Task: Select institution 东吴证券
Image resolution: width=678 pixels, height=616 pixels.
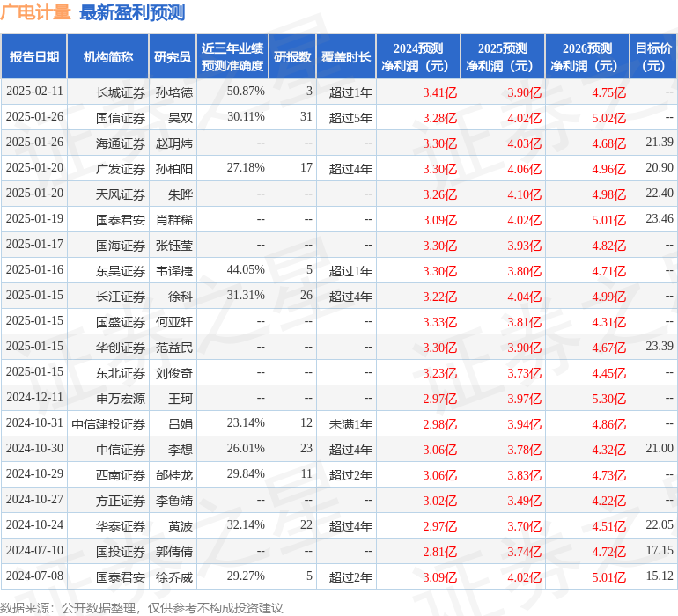Action: (121, 271)
